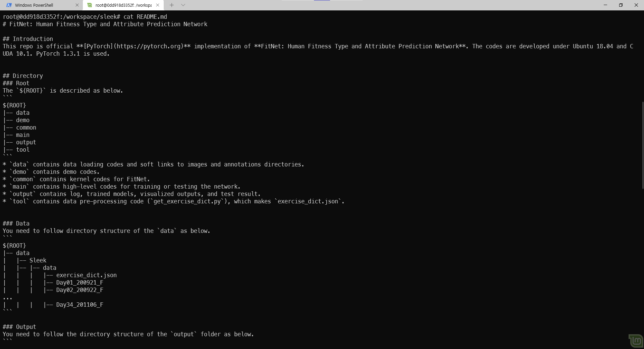Click 'get_exercise_dict.py' in the tool description

pos(187,201)
